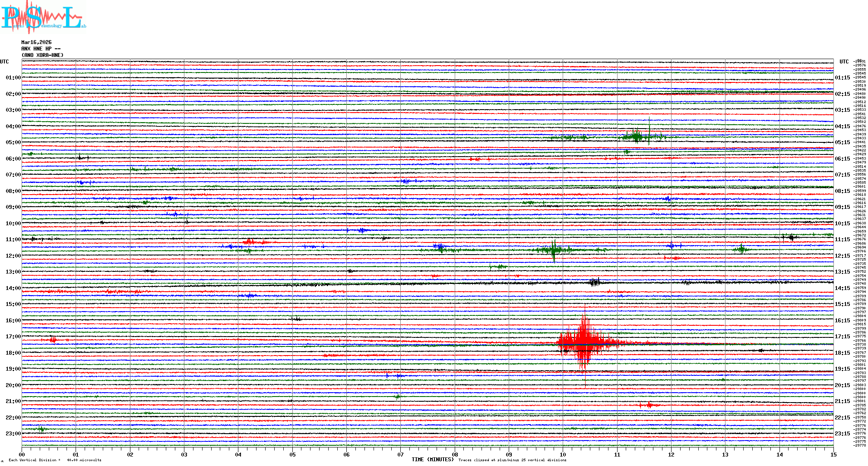Click the left UTC axis header
This screenshot has width=868, height=466.
click(4, 62)
